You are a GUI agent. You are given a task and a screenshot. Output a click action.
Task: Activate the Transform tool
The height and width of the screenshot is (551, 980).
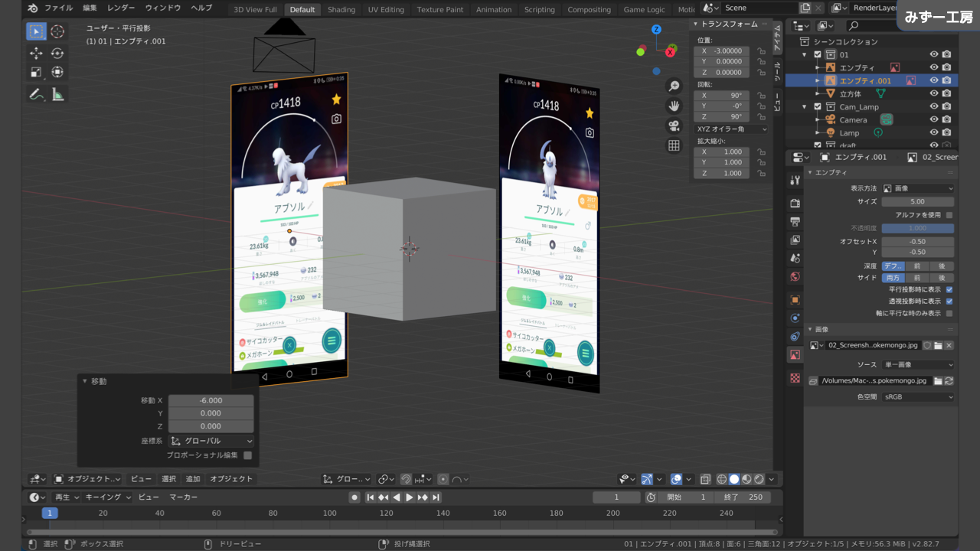[57, 72]
